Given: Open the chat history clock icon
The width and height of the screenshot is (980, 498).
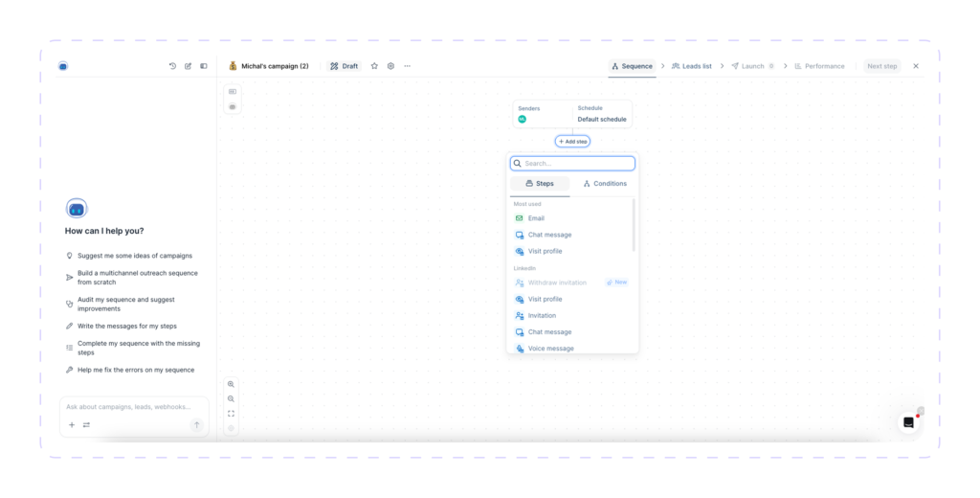Looking at the screenshot, I should click(172, 66).
